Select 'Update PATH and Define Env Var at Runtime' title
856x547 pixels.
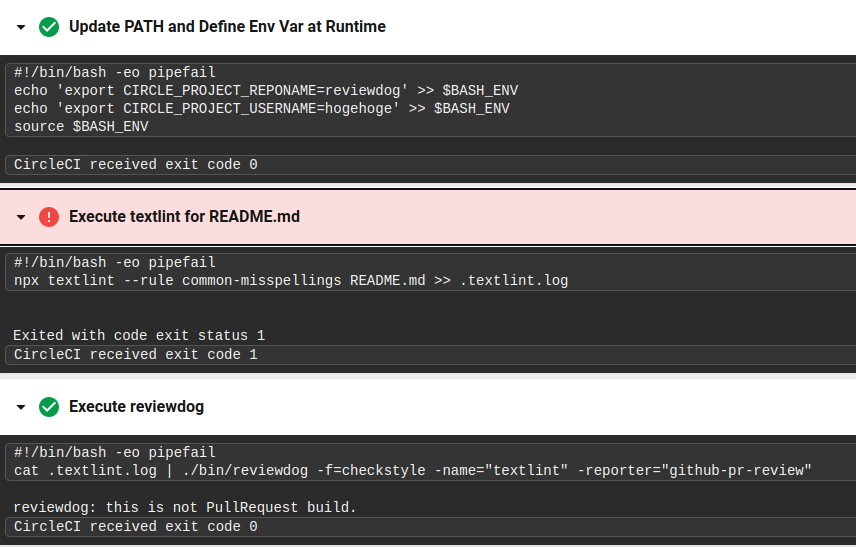click(x=227, y=27)
